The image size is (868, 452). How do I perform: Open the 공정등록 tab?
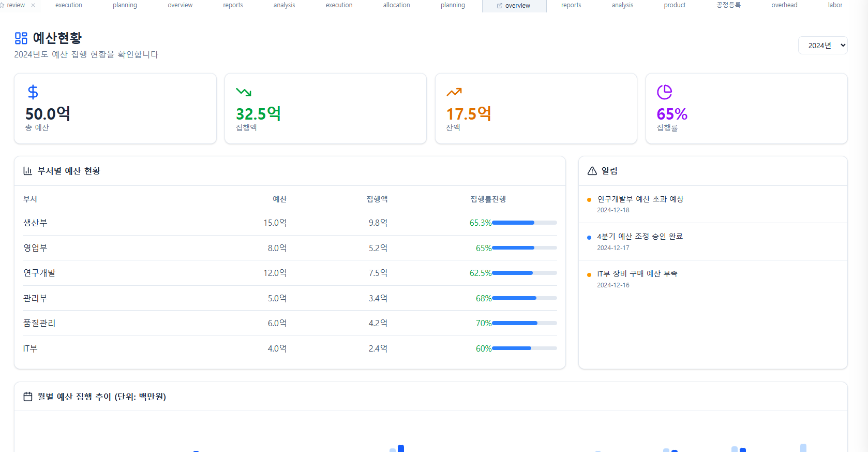click(728, 5)
